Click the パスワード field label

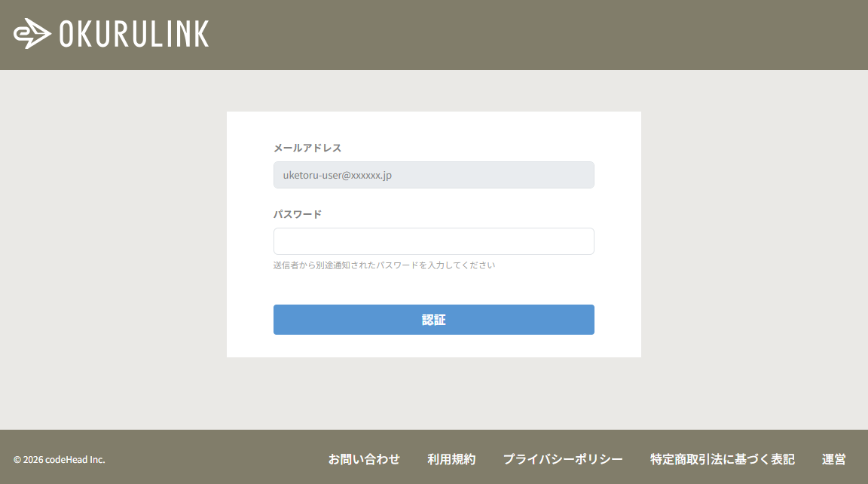[297, 213]
